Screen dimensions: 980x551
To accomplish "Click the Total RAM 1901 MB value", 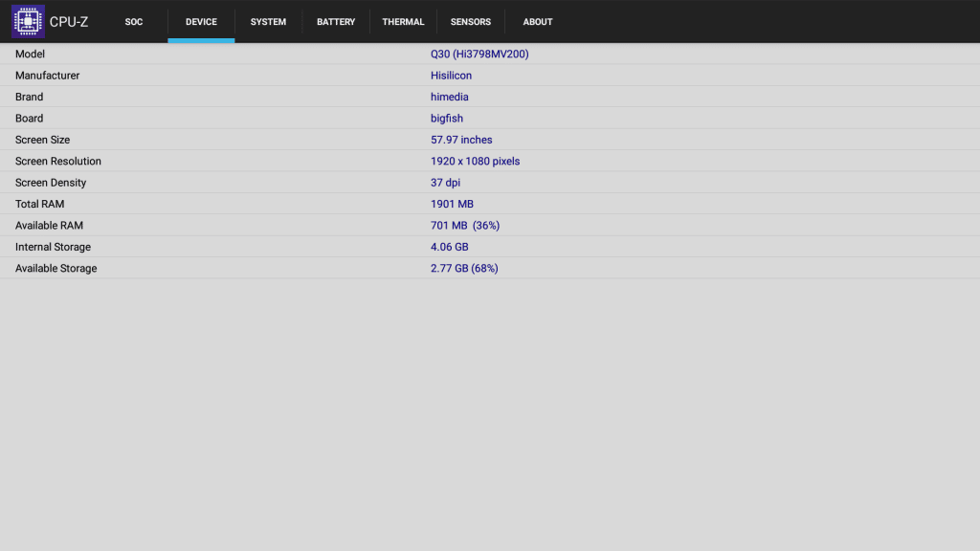I will 452,204.
